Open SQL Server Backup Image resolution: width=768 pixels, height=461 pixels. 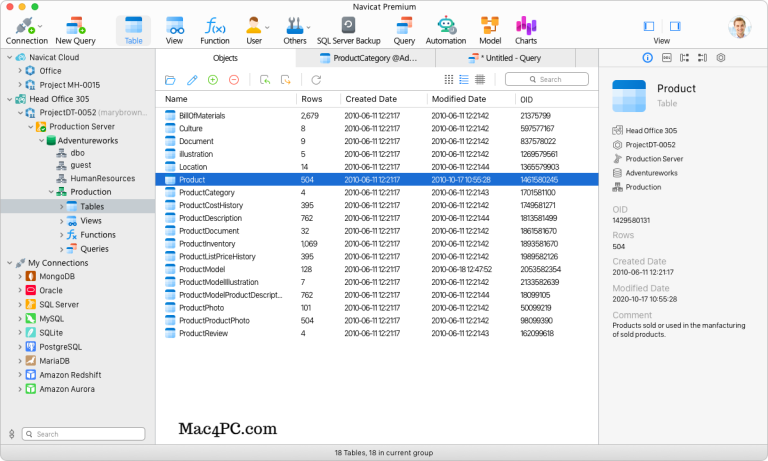348,31
